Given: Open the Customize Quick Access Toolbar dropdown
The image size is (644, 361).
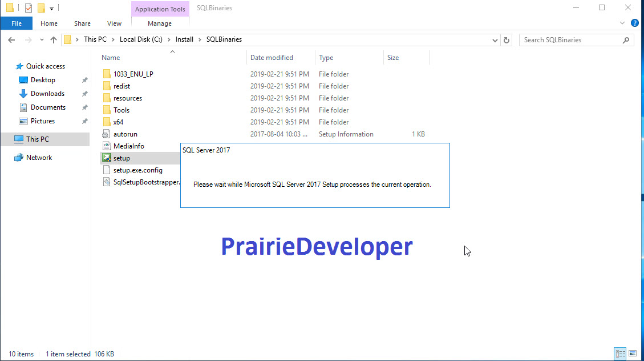Looking at the screenshot, I should coord(51,8).
